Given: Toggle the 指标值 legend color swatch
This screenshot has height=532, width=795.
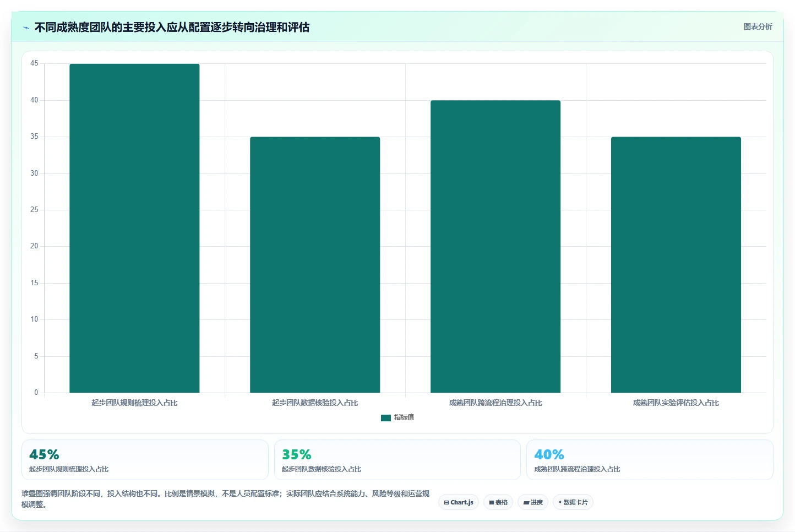Looking at the screenshot, I should pyautogui.click(x=385, y=417).
